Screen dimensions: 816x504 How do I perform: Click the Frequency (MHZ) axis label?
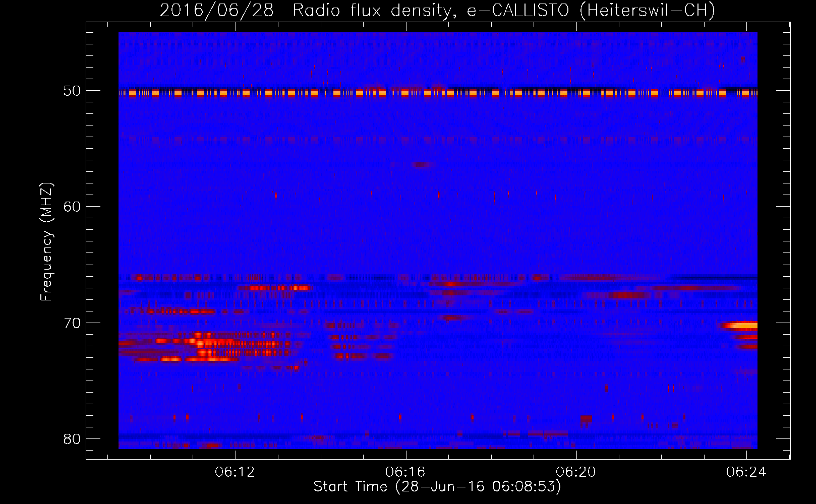[x=46, y=242]
